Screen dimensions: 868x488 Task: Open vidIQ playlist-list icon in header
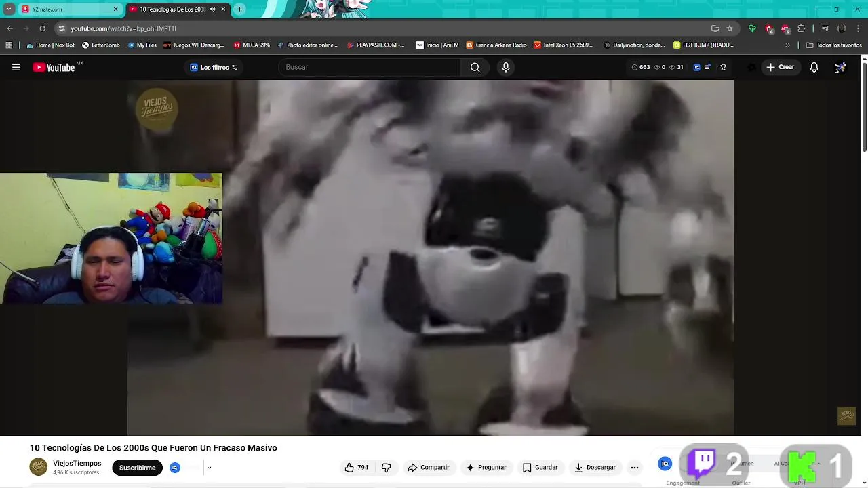coord(707,67)
